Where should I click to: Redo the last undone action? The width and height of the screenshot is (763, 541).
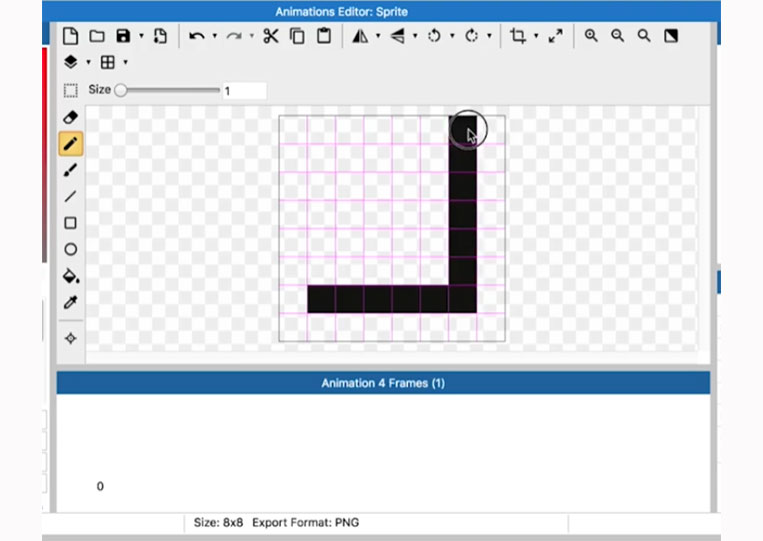click(234, 36)
